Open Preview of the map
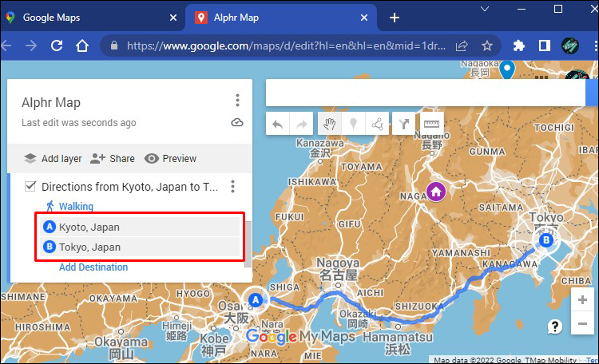Image resolution: width=599 pixels, height=364 pixels. click(x=170, y=159)
